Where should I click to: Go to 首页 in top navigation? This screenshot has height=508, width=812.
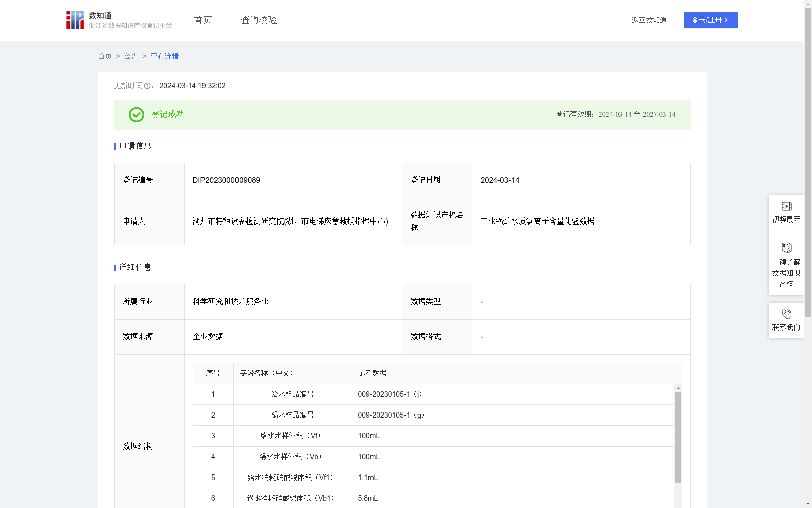click(x=203, y=20)
